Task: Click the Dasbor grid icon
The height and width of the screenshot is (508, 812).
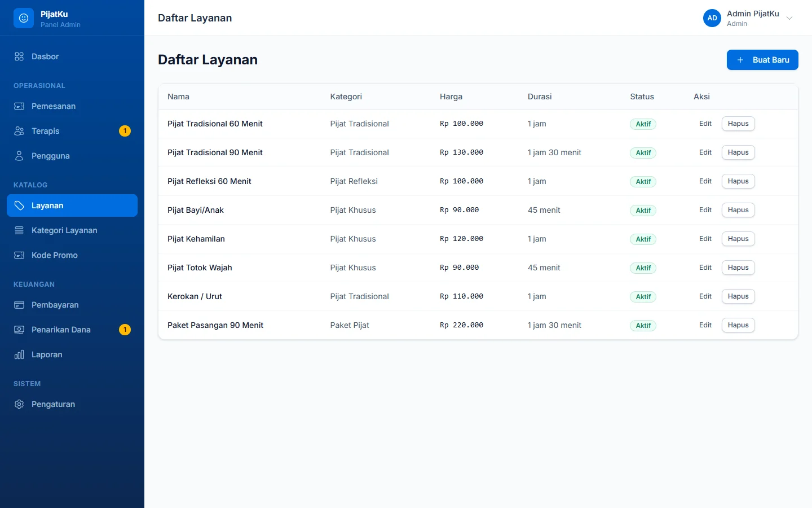Action: click(19, 56)
